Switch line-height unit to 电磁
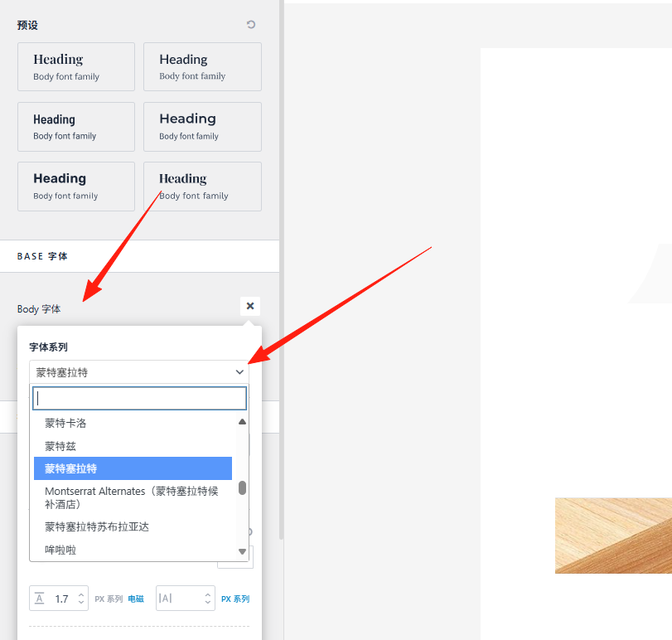Image resolution: width=672 pixels, height=640 pixels. coord(135,599)
